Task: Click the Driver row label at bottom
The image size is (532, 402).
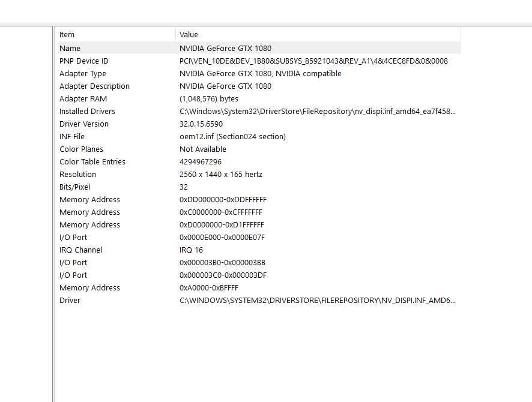Action: (70, 301)
